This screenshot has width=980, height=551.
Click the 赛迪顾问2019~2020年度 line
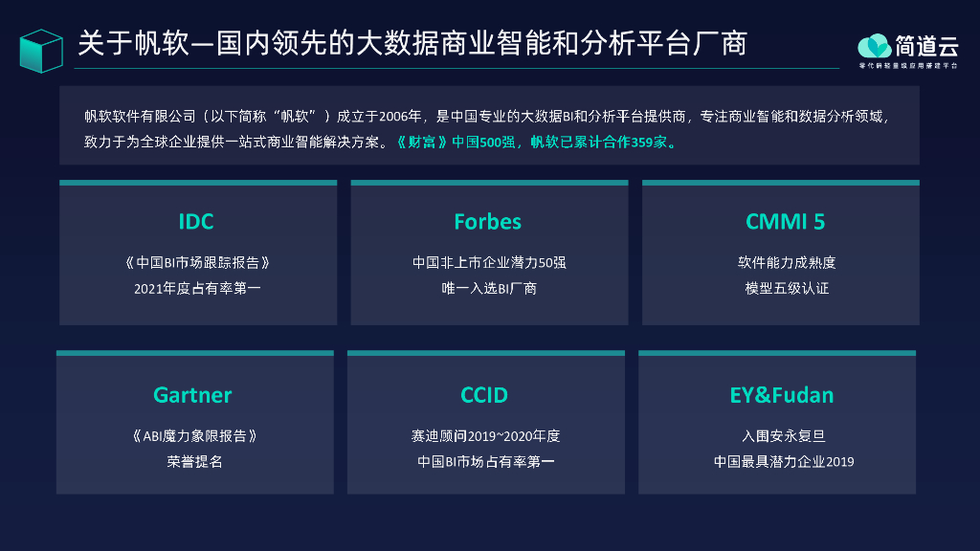click(x=485, y=436)
